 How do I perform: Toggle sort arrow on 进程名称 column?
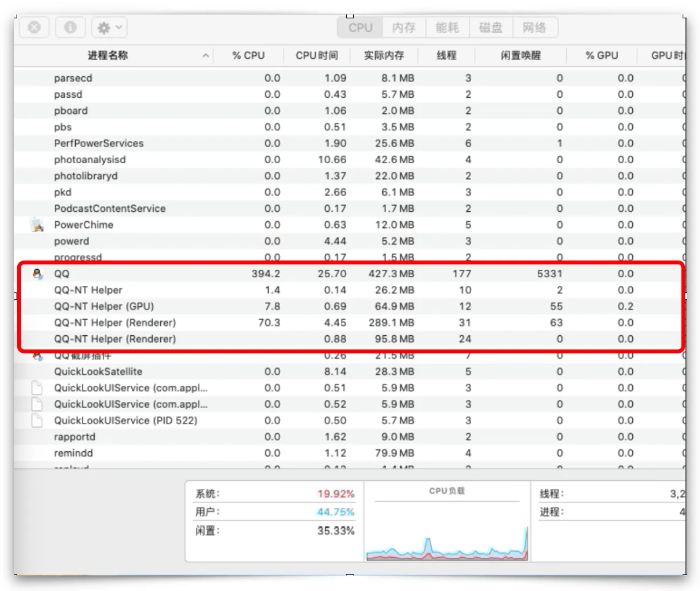(x=205, y=56)
